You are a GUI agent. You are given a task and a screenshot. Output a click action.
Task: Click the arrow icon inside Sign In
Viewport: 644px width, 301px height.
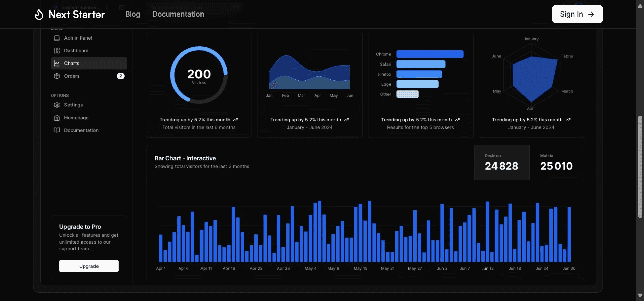click(591, 14)
